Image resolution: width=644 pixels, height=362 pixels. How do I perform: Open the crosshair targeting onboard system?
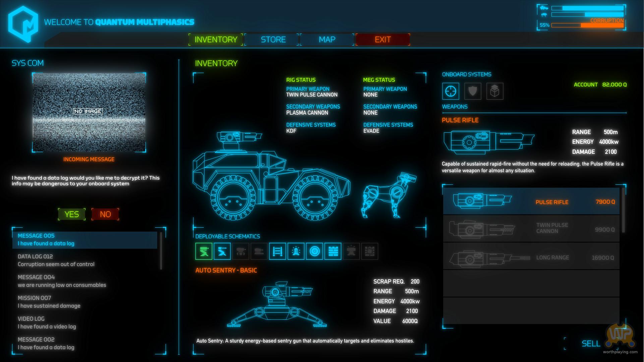coord(451,91)
